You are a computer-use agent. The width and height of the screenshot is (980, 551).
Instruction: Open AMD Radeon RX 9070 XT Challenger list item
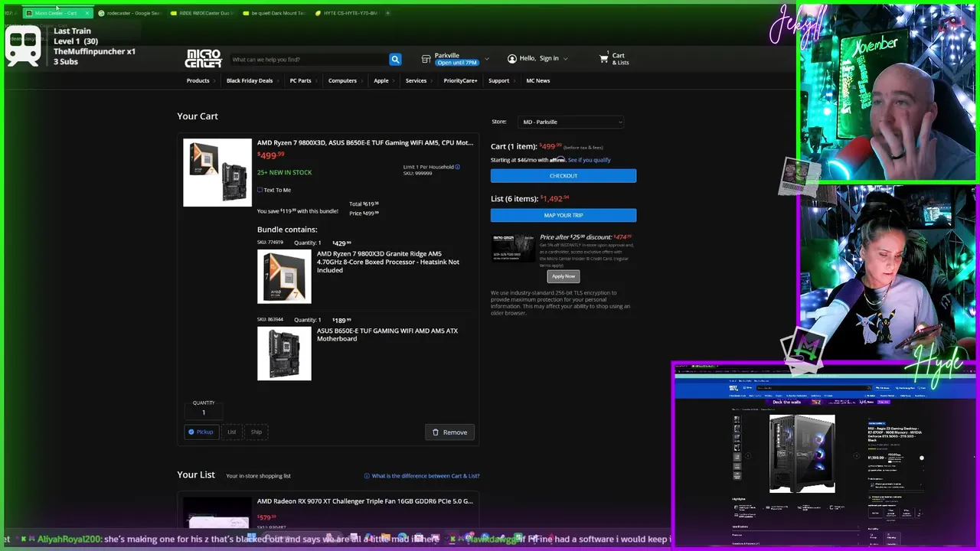point(365,501)
